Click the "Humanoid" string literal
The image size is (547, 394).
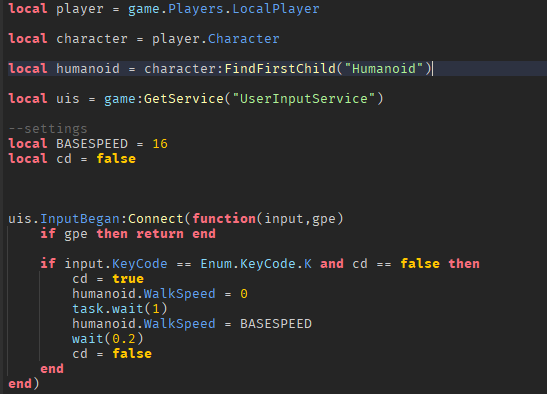[x=383, y=69]
